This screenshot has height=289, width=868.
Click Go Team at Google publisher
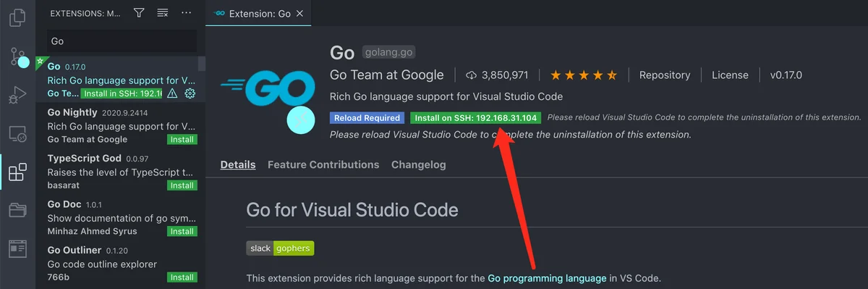(387, 75)
